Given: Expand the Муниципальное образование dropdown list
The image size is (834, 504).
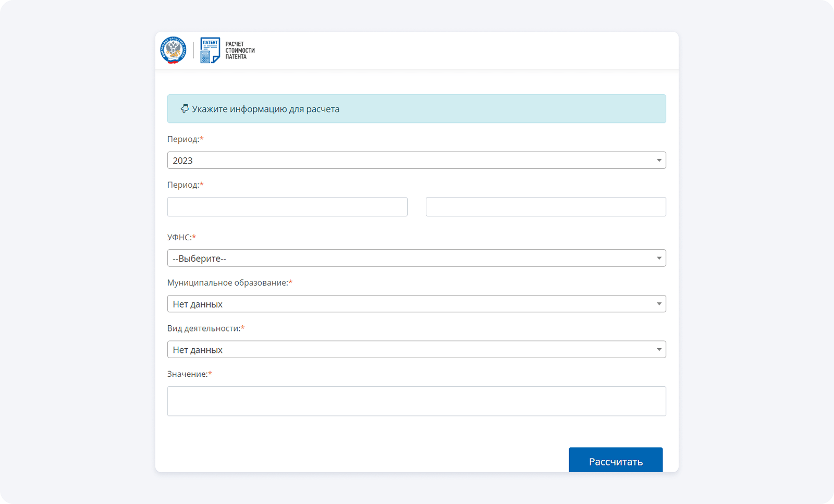Looking at the screenshot, I should click(x=407, y=304).
